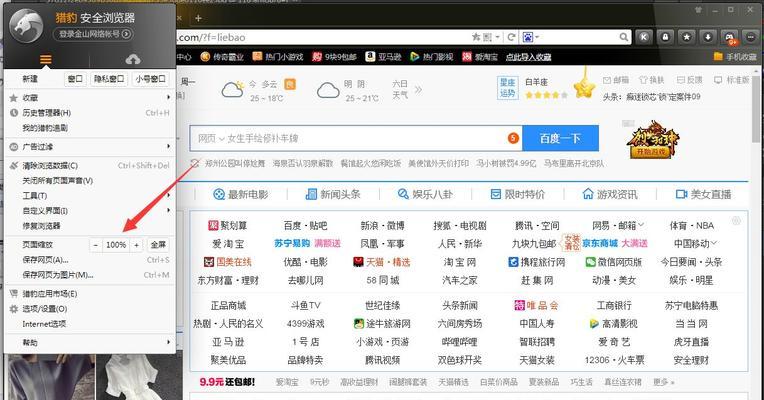Image resolution: width=764 pixels, height=400 pixels.
Task: Click 登录金山网络帐号 login button
Action: point(93,34)
